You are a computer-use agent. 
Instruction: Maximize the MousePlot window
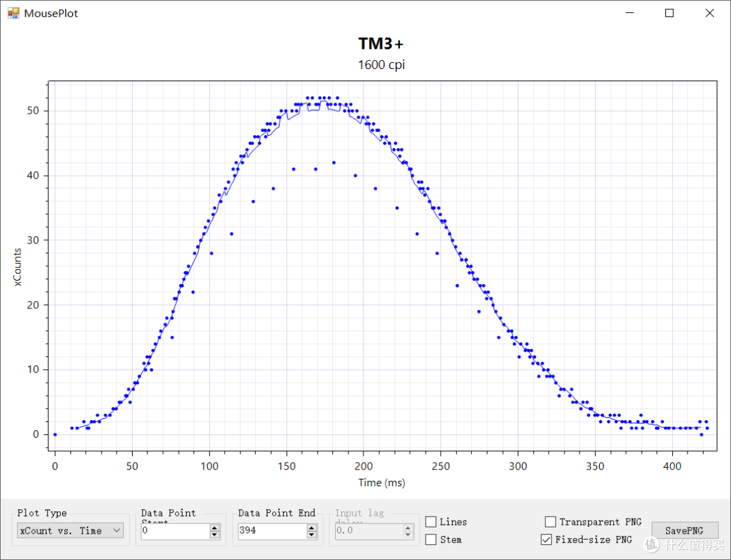coord(669,13)
